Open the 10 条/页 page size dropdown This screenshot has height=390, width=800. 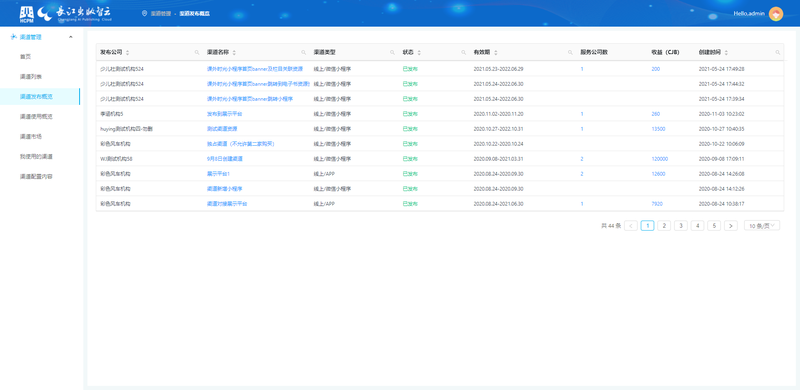coord(762,226)
